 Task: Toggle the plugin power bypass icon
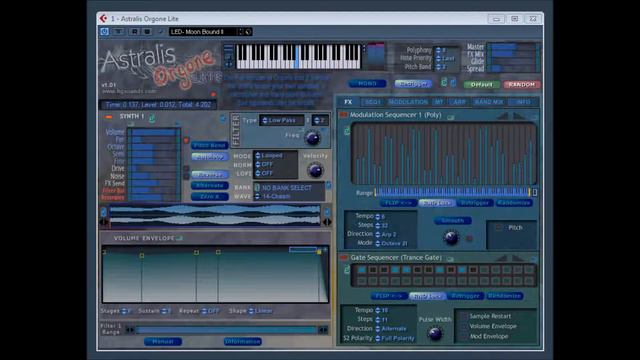click(x=104, y=31)
